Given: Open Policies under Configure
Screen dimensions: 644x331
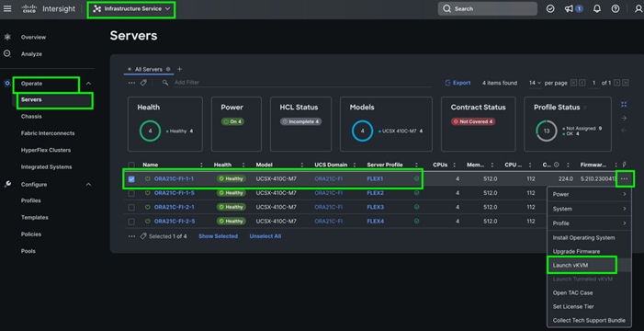Looking at the screenshot, I should pyautogui.click(x=31, y=234).
